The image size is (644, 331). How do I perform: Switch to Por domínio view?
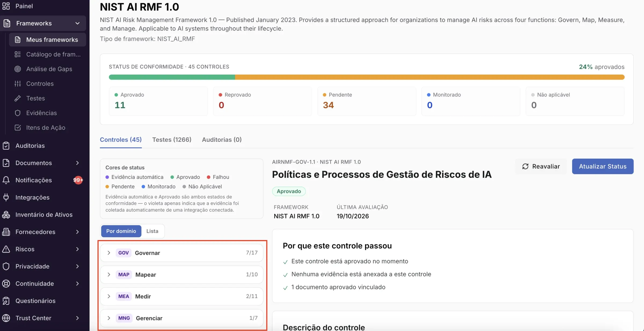tap(121, 231)
